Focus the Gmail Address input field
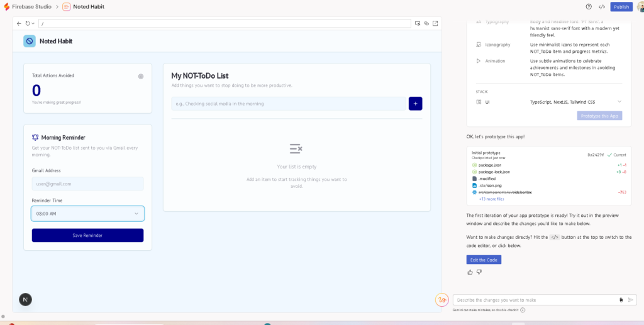 click(87, 184)
